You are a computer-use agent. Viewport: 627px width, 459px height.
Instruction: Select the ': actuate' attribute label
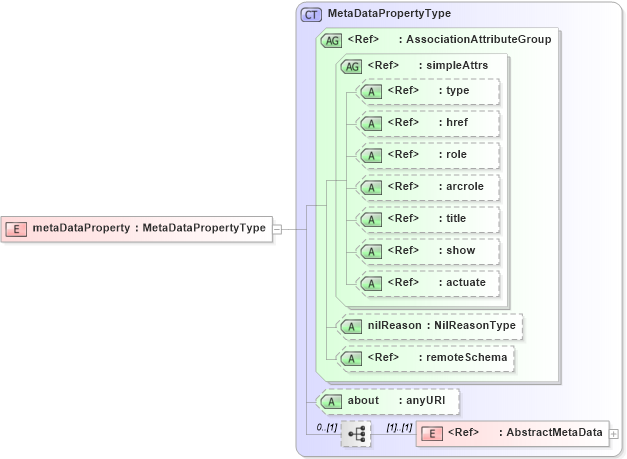(462, 282)
